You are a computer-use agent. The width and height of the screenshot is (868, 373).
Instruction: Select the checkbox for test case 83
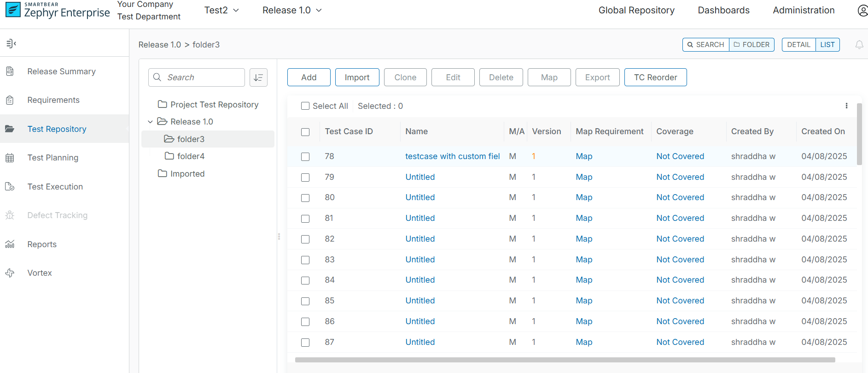[x=305, y=260]
